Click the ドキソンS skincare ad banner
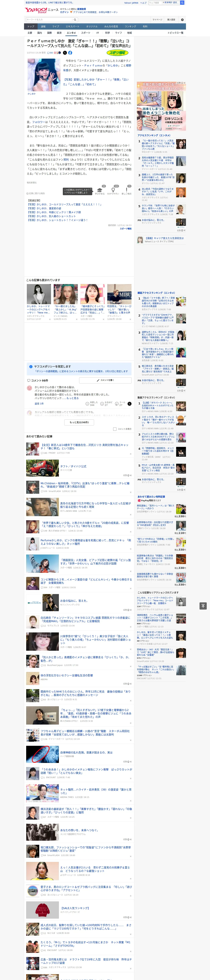Screen dimensions: 210x980 tap(162, 106)
